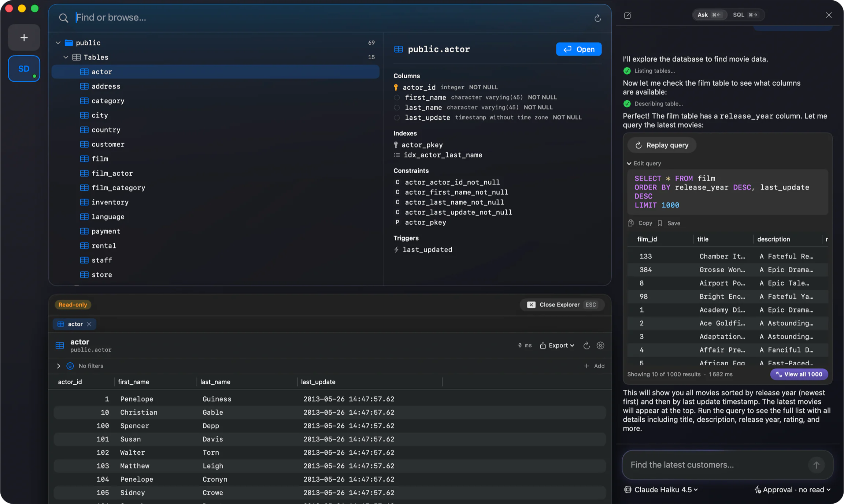844x504 pixels.
Task: Click the last_updated trigger lightning icon
Action: tap(396, 250)
